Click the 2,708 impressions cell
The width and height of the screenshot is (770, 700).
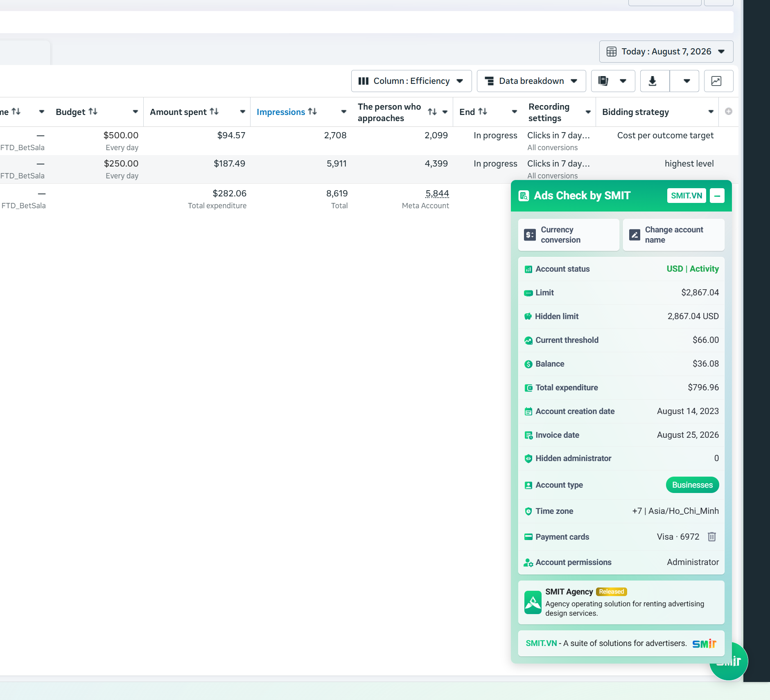click(335, 135)
